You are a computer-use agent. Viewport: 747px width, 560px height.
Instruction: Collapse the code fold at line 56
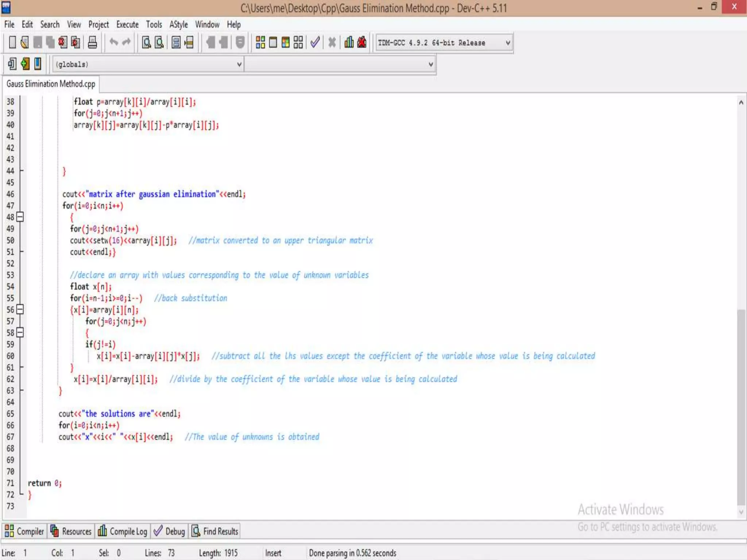pyautogui.click(x=20, y=310)
